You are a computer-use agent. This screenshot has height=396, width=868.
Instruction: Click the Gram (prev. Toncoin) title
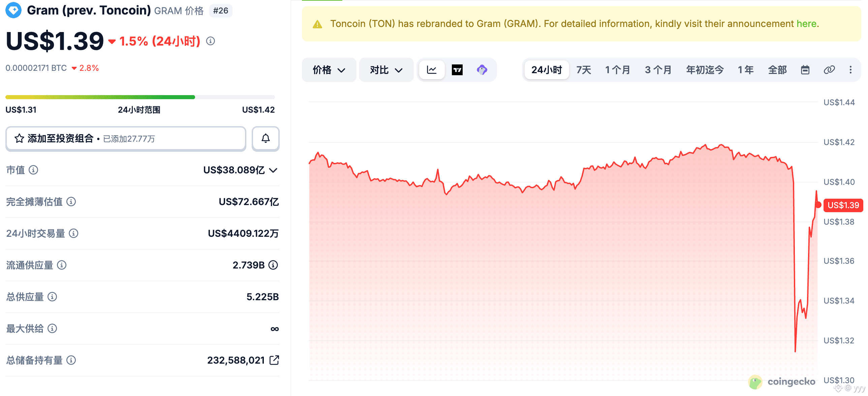point(89,10)
